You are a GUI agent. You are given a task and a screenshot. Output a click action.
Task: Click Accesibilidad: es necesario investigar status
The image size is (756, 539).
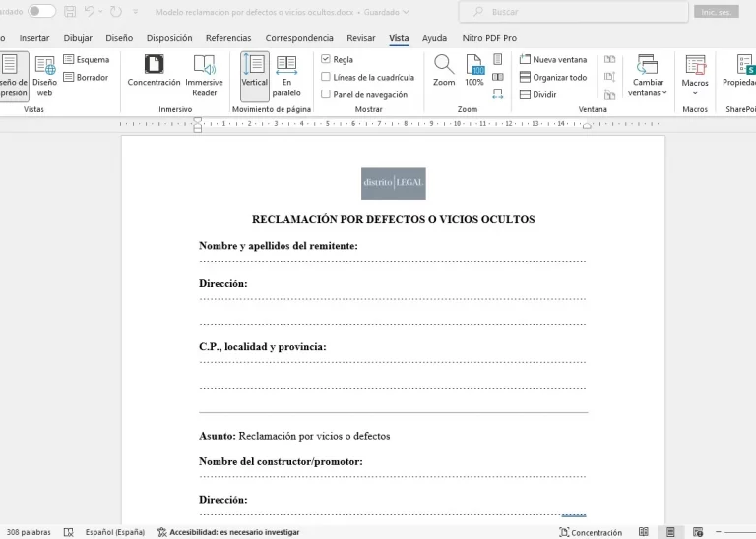pos(228,532)
